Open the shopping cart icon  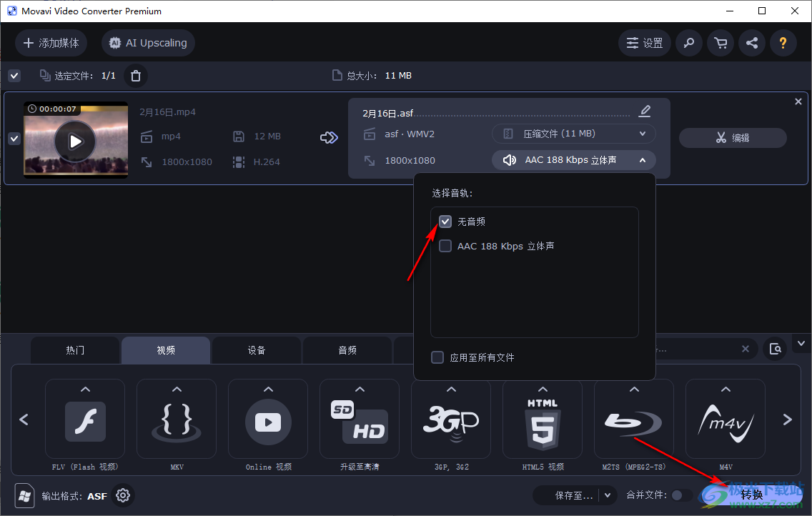pyautogui.click(x=721, y=43)
